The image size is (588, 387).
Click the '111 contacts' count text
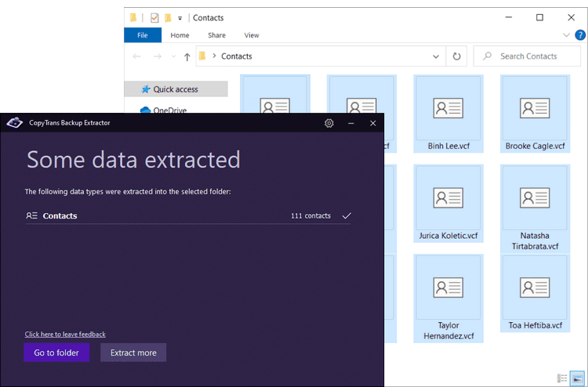310,215
